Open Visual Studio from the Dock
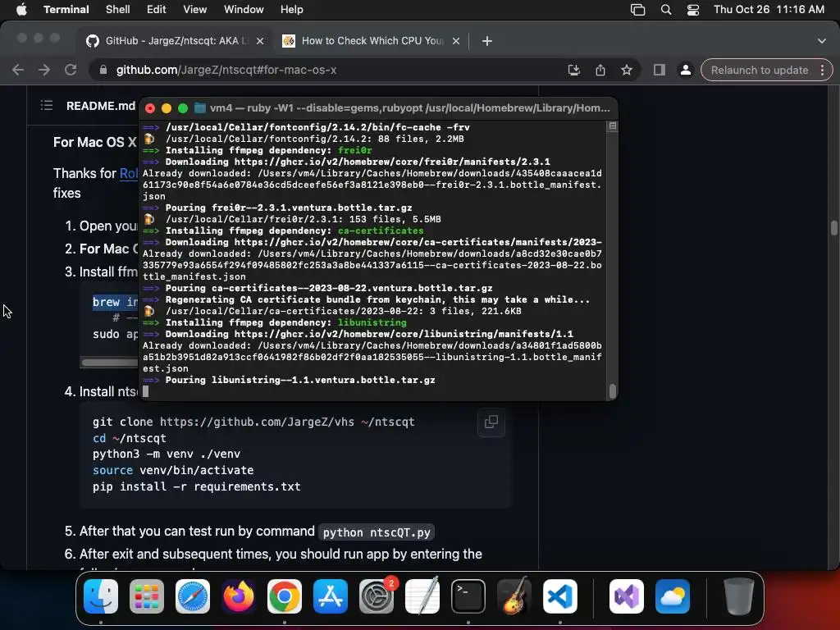Image resolution: width=840 pixels, height=630 pixels. 626,596
